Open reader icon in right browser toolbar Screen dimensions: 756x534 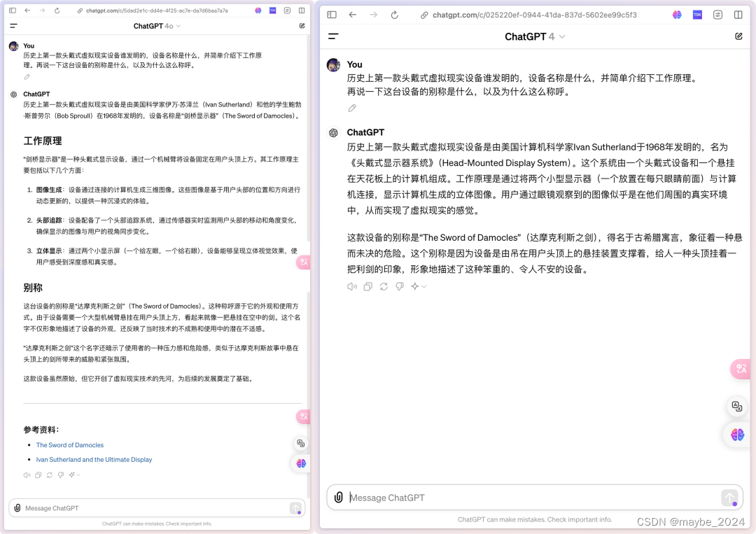(x=718, y=15)
